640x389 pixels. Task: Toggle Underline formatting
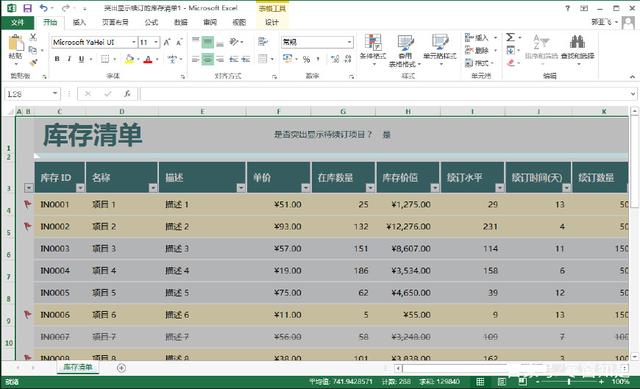point(81,59)
